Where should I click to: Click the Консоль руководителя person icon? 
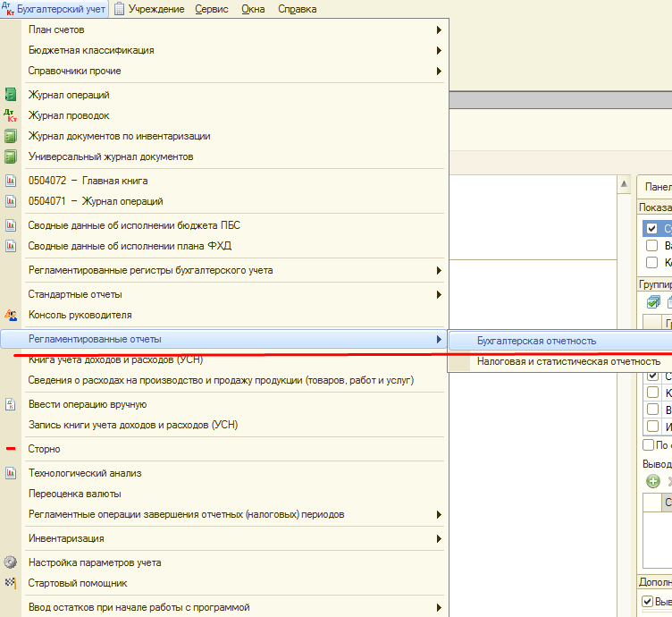pos(11,315)
